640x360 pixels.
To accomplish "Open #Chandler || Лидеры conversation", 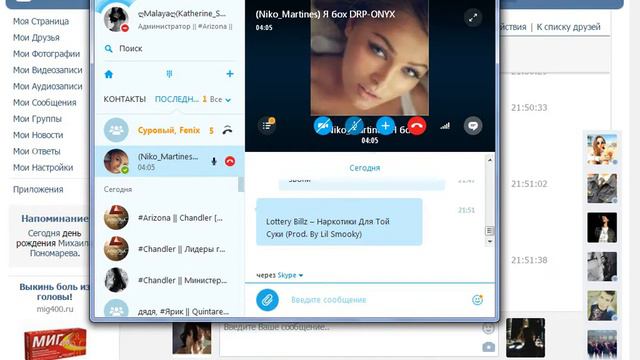I will pos(170,249).
